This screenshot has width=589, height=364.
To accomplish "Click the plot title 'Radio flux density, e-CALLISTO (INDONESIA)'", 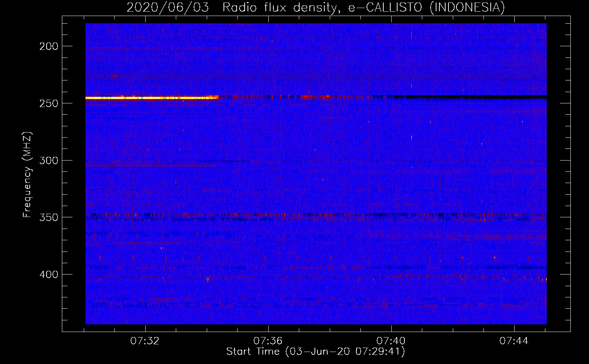I will (363, 8).
